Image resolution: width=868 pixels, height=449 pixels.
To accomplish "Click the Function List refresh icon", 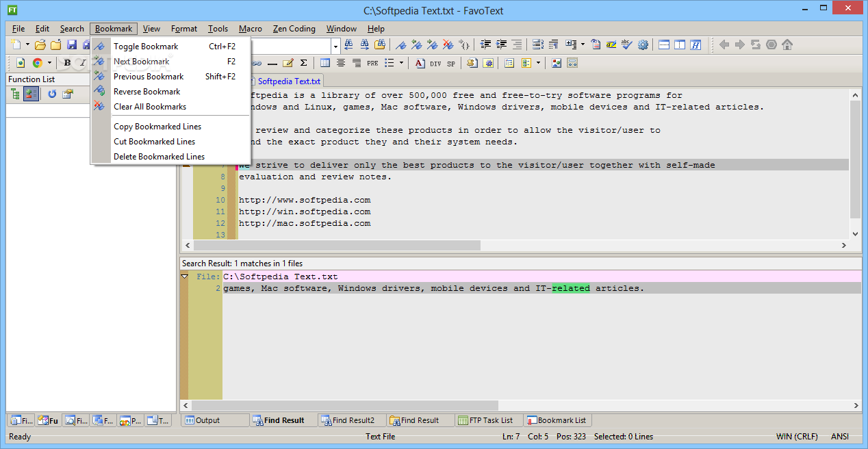I will 52,94.
